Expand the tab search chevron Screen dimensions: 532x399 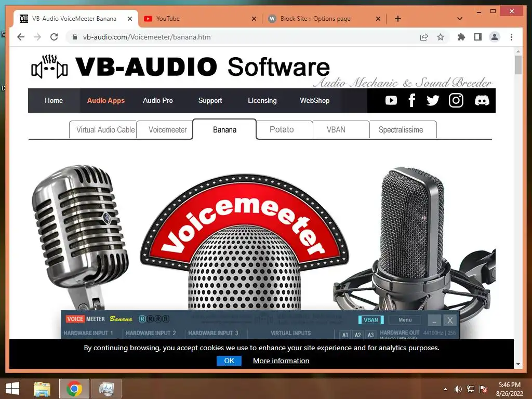coord(460,19)
